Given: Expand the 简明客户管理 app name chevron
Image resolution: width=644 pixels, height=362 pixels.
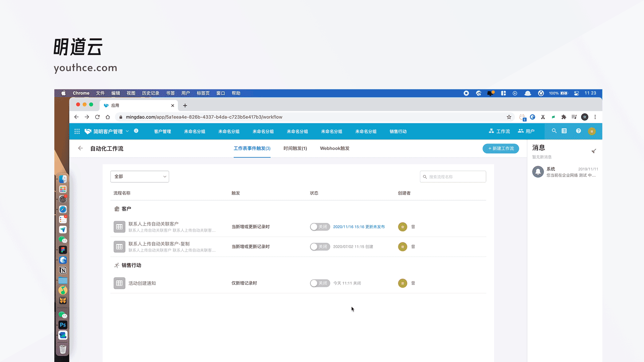Looking at the screenshot, I should click(x=127, y=131).
